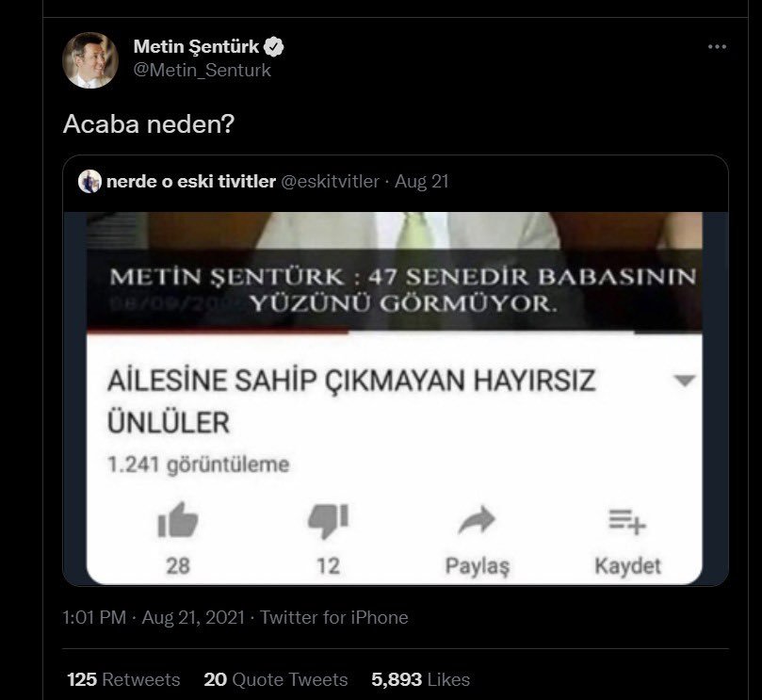762x700 pixels.
Task: Open the @Metin_Senturk handle link
Action: click(x=202, y=71)
